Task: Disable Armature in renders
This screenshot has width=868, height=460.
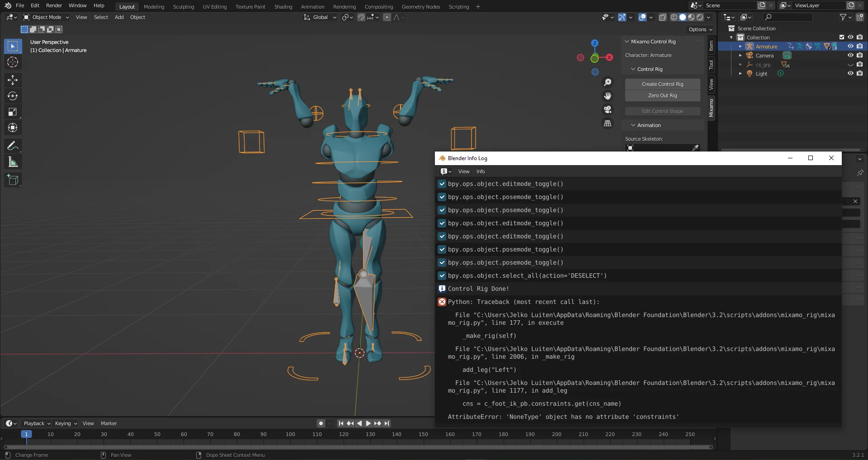Action: (859, 46)
